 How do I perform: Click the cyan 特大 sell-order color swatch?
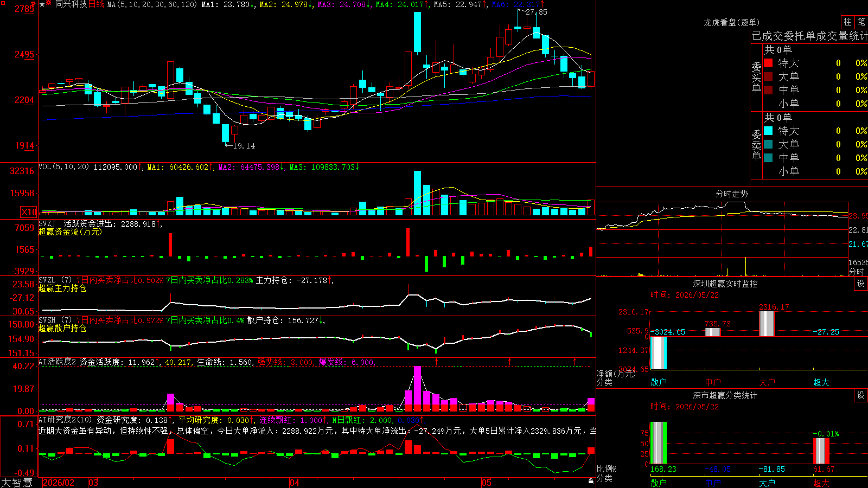(768, 131)
